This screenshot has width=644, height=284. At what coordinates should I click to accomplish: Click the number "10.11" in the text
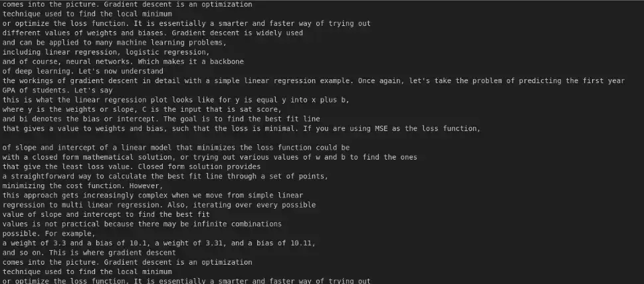(x=302, y=243)
